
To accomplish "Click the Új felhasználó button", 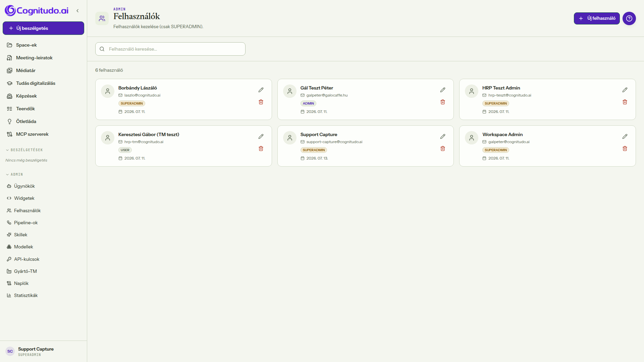I will pyautogui.click(x=597, y=18).
